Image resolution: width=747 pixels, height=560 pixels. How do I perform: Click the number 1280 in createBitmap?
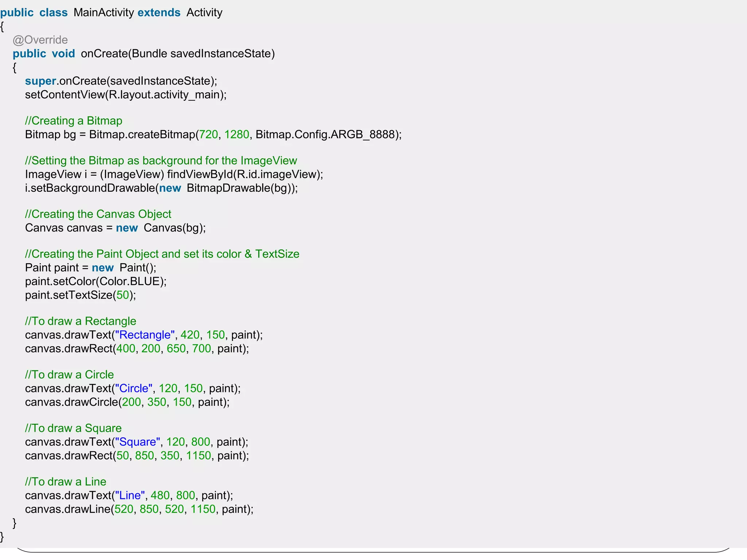click(x=236, y=135)
